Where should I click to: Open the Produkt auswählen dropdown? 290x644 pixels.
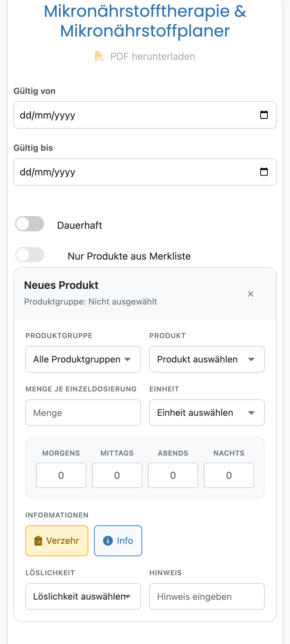(207, 359)
